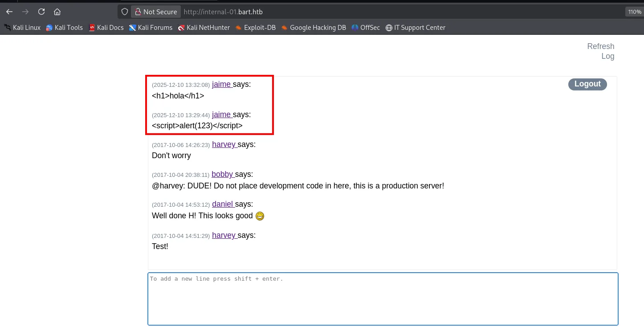Click harvey's name on the "Test!" message
The image size is (644, 327).
click(224, 235)
